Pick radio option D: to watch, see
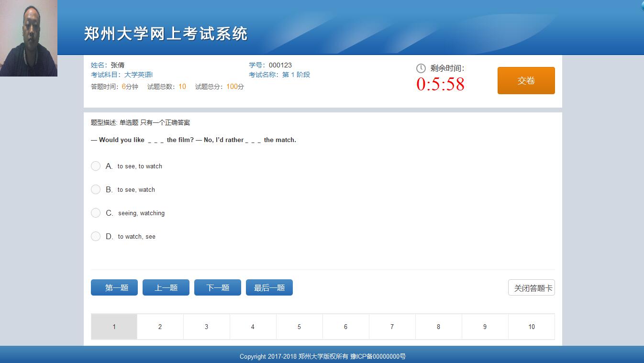The image size is (644, 363). coord(96,236)
